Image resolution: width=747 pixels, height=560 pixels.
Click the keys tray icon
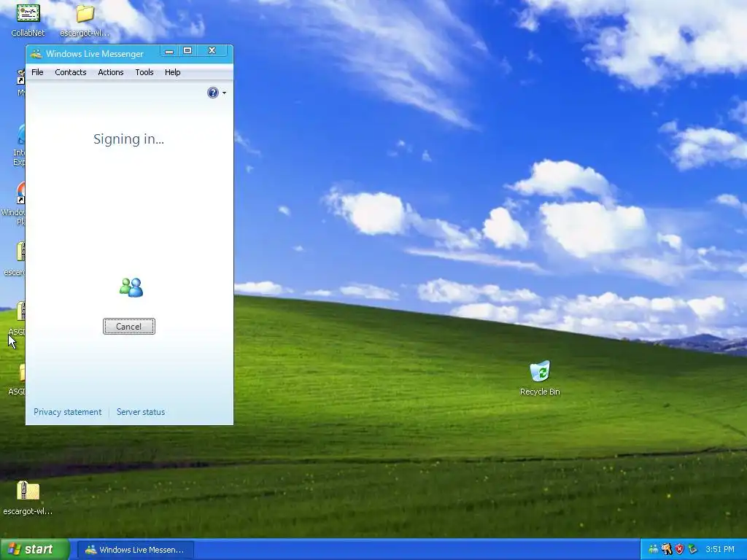point(667,550)
